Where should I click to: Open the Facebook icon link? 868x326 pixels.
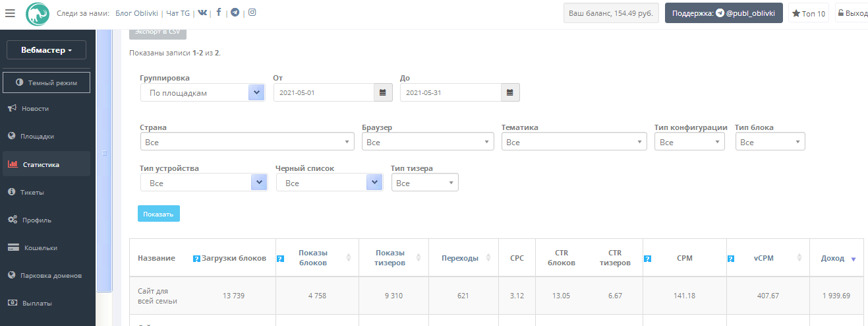click(218, 13)
